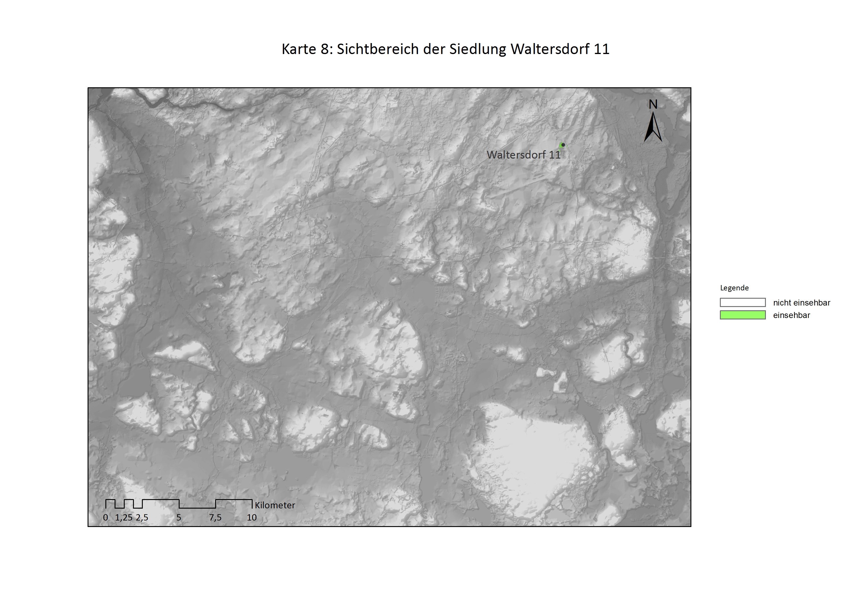This screenshot has width=868, height=614.
Task: Click the 'nicht einsehbar' legend text
Action: point(802,303)
